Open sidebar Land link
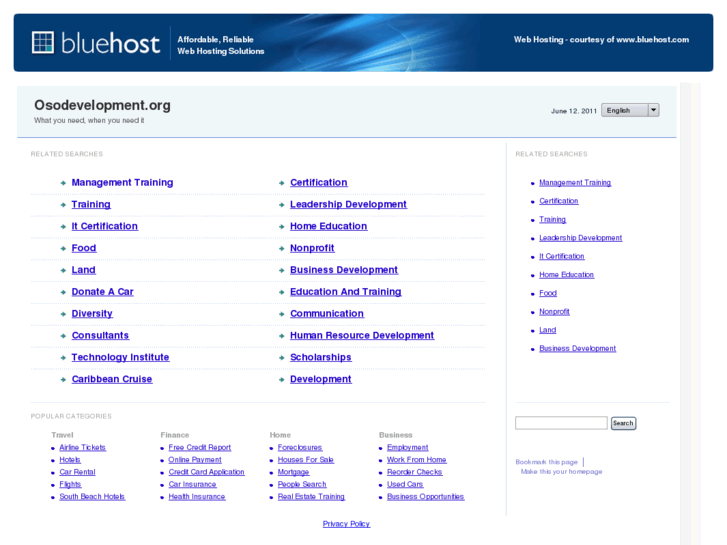The width and height of the screenshot is (727, 545). [x=548, y=330]
